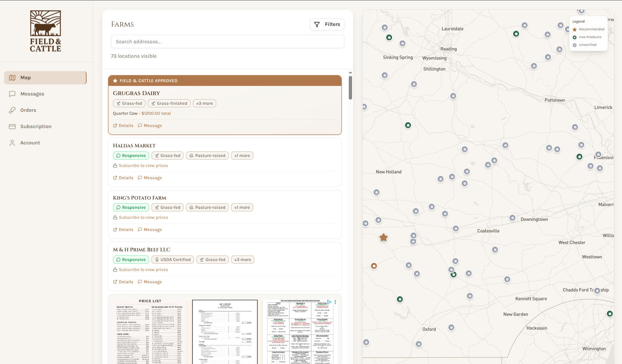Click the Field & Cattle Approved banner
622x364 pixels.
[x=225, y=81]
